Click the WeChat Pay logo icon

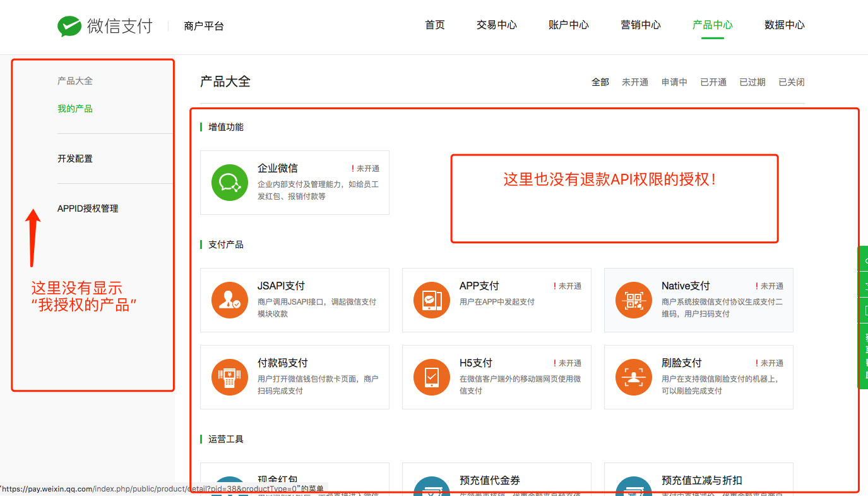point(69,26)
